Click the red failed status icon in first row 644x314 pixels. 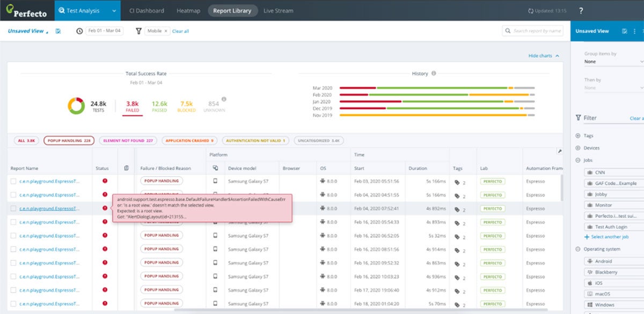105,181
